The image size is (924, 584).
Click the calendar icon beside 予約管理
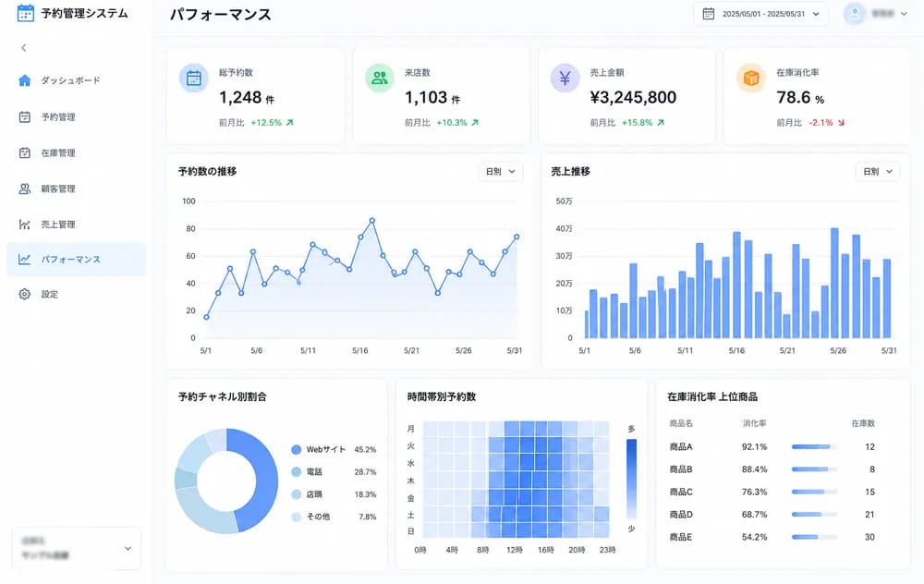point(24,116)
